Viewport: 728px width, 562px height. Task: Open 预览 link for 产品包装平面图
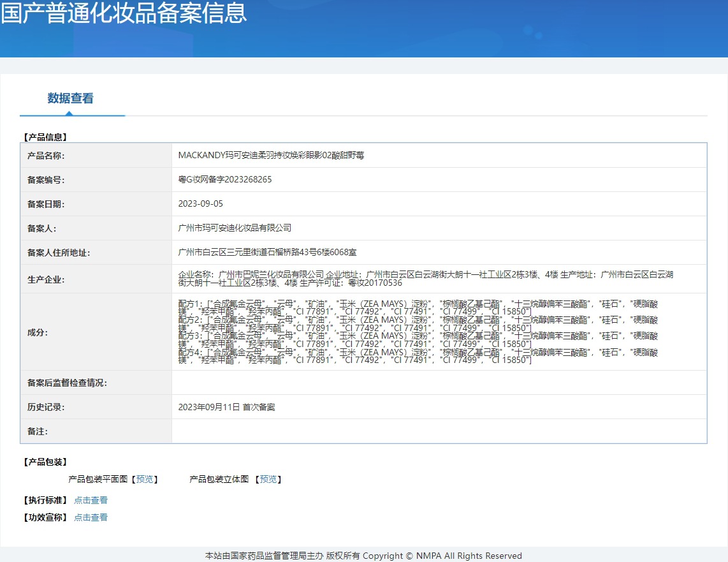pyautogui.click(x=145, y=479)
